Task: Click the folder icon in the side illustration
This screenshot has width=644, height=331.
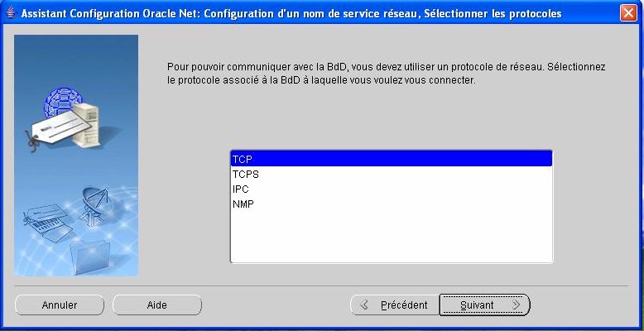Action: click(89, 254)
